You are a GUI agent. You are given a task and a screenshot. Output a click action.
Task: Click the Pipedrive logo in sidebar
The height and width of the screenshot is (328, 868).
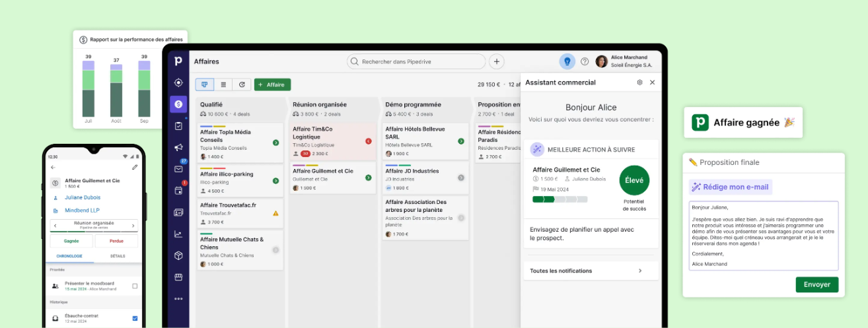178,61
